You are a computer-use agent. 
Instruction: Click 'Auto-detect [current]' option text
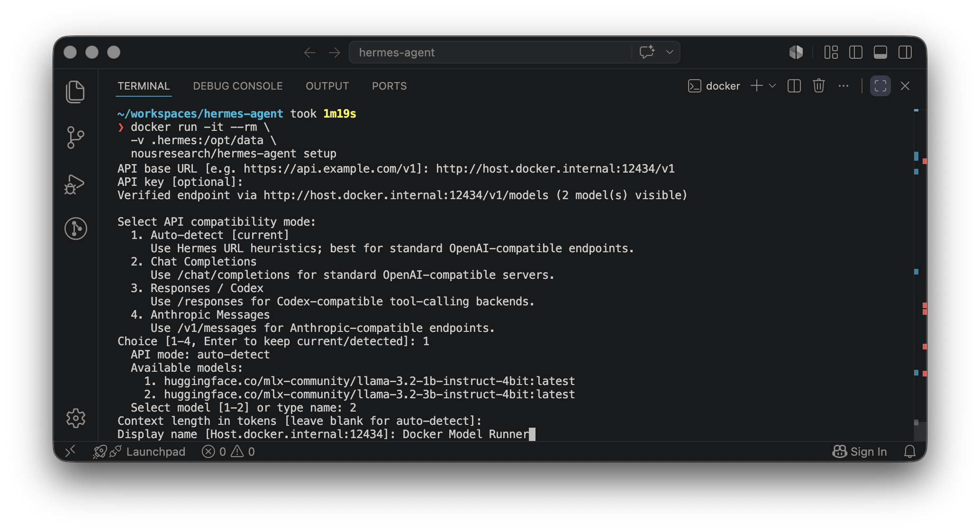point(219,235)
